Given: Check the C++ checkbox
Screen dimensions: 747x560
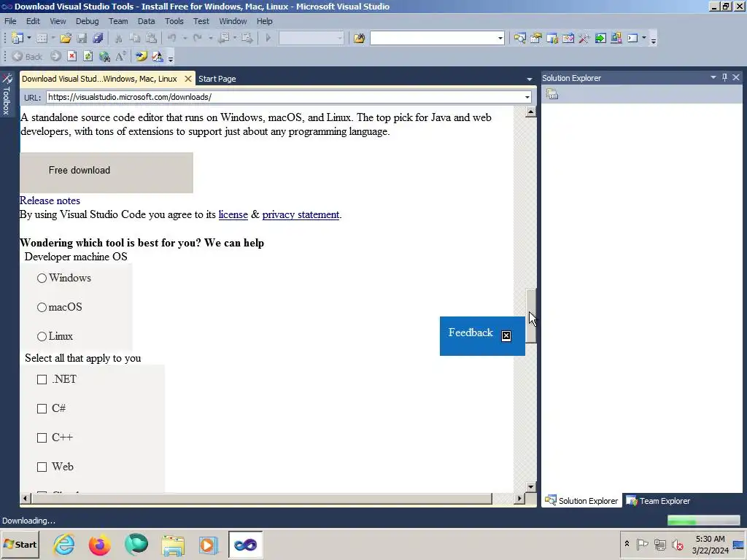Looking at the screenshot, I should click(x=42, y=437).
